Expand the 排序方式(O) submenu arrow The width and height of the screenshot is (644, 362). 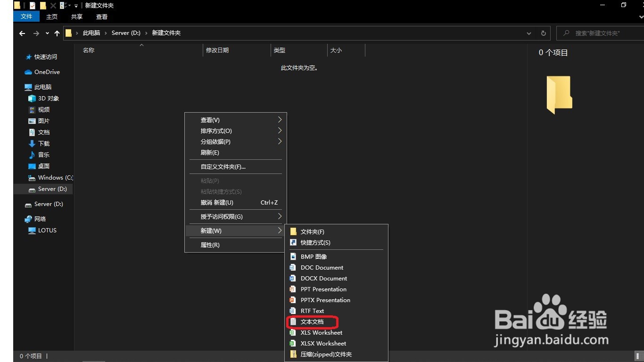(280, 131)
